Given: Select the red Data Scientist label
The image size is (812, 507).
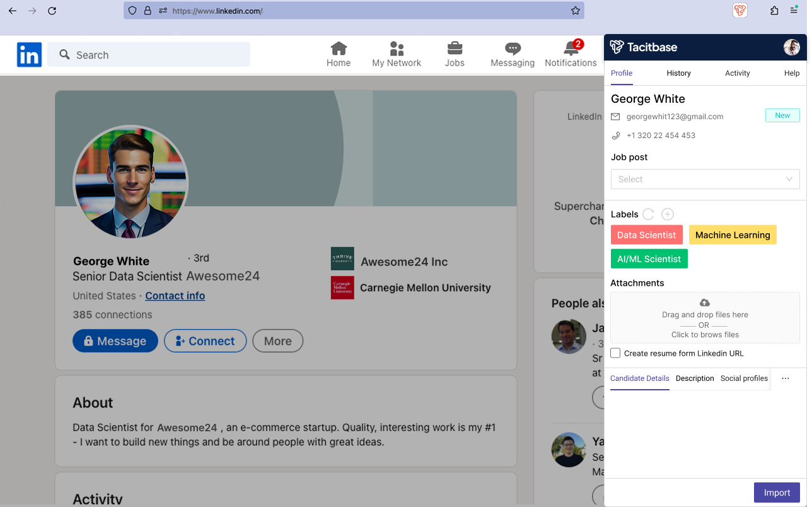Looking at the screenshot, I should click(646, 235).
